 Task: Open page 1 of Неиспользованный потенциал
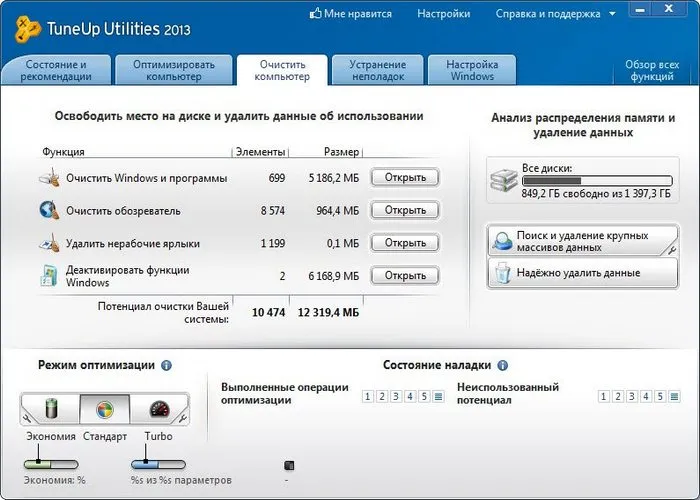click(x=604, y=396)
